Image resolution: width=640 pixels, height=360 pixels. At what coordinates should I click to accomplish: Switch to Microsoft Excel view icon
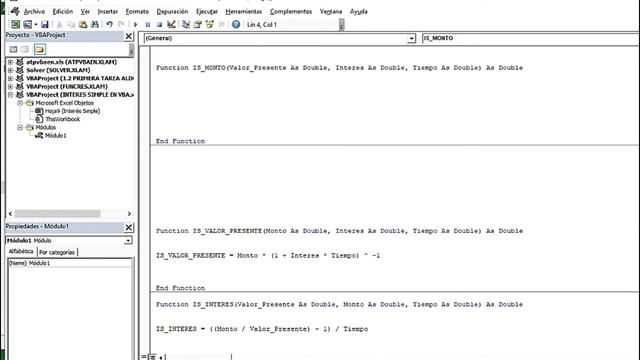click(x=15, y=24)
